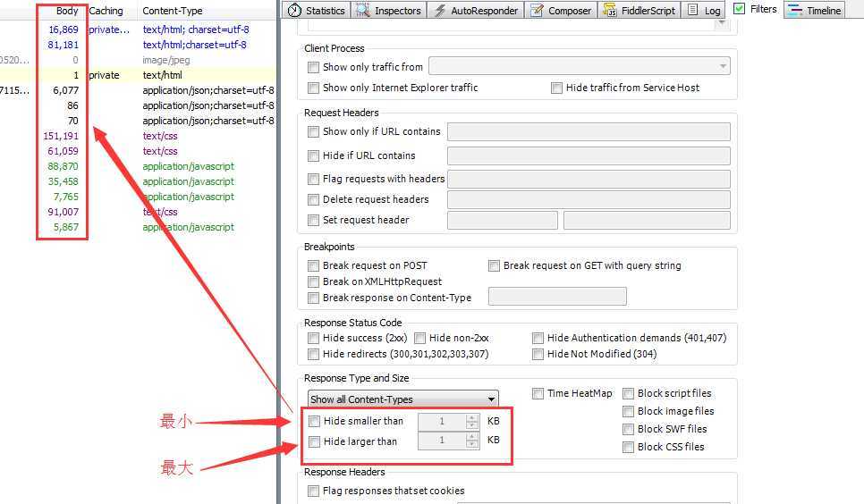Select the text/css session sized 151,191
The width and height of the screenshot is (864, 504).
pos(138,136)
